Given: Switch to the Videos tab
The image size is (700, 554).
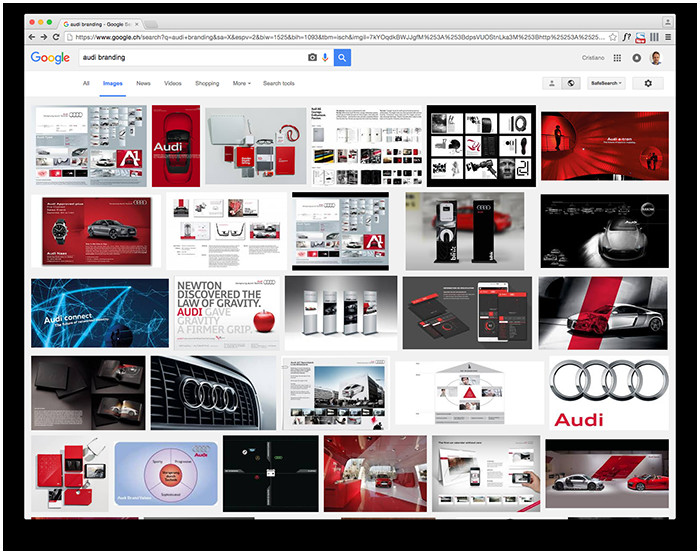Looking at the screenshot, I should 173,83.
